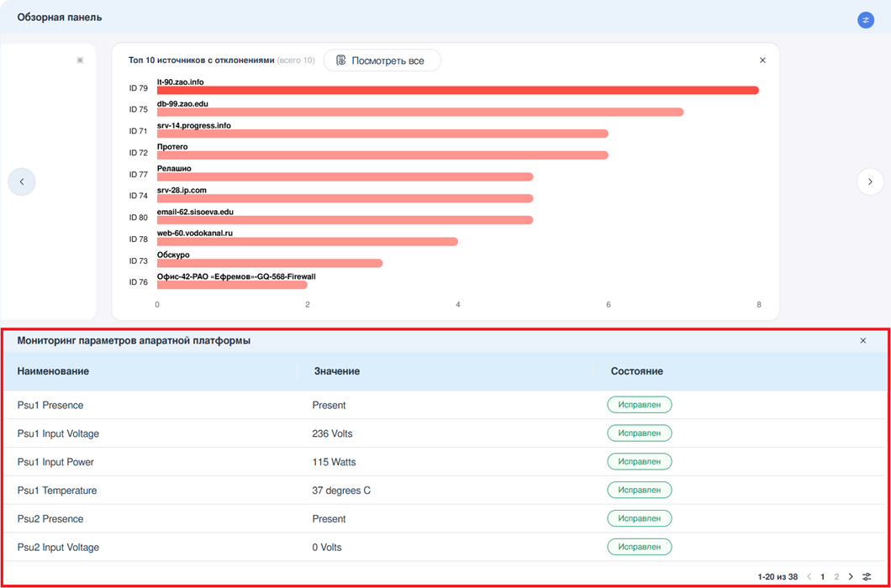891x588 pixels.
Task: Close the hardware platform monitoring panel
Action: (862, 341)
